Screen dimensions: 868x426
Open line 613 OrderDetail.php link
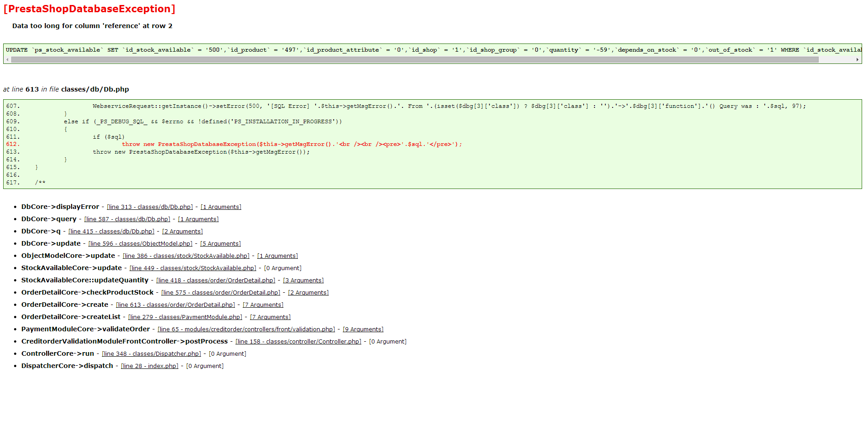click(x=175, y=305)
